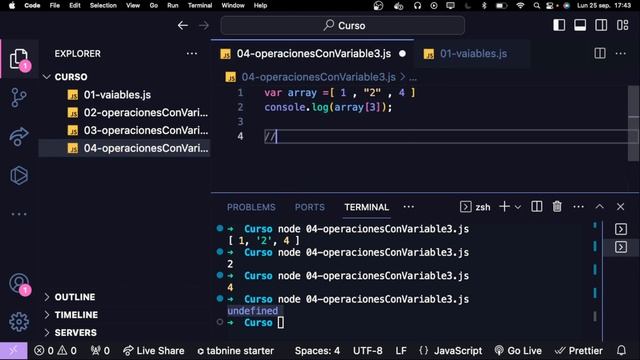The image size is (640, 360).
Task: Close the terminal panel
Action: point(620,207)
